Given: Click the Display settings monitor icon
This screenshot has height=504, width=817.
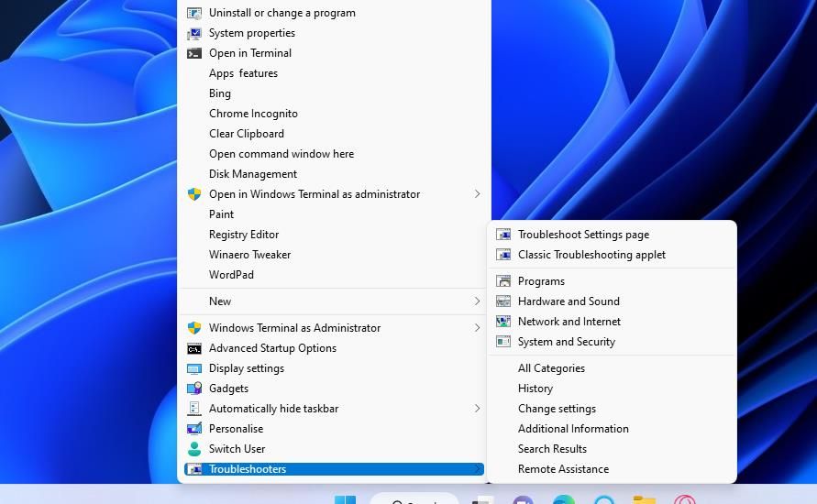Looking at the screenshot, I should tap(194, 368).
